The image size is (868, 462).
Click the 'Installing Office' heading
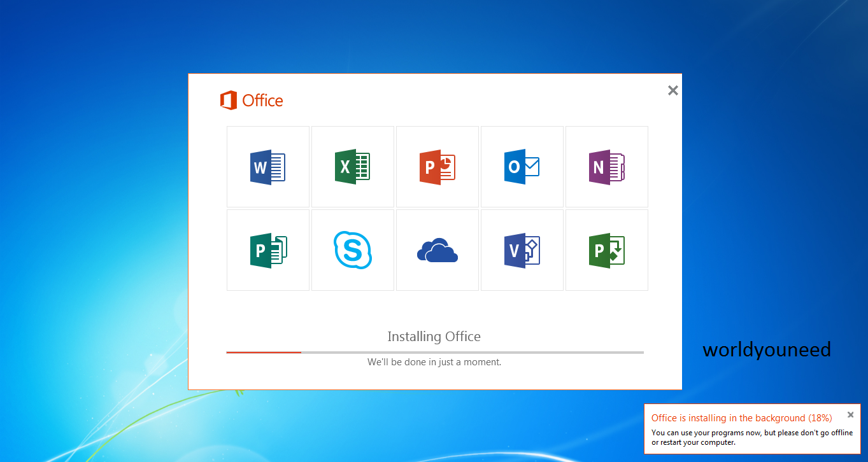(434, 337)
